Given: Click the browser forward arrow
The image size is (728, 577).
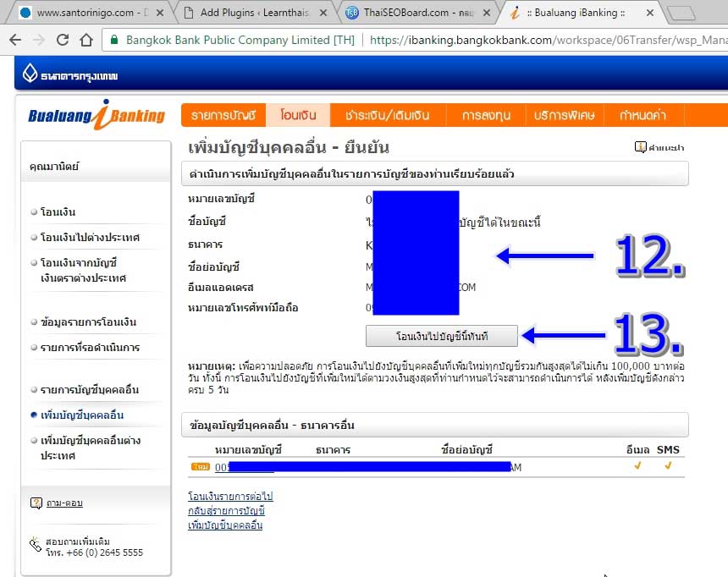Looking at the screenshot, I should (39, 40).
